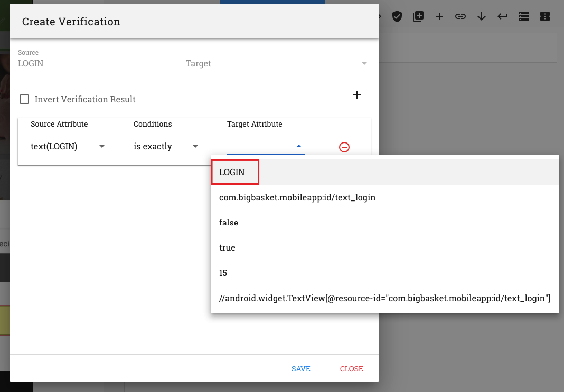The width and height of the screenshot is (564, 392).
Task: Click the add-to-library plus box icon
Action: click(418, 16)
